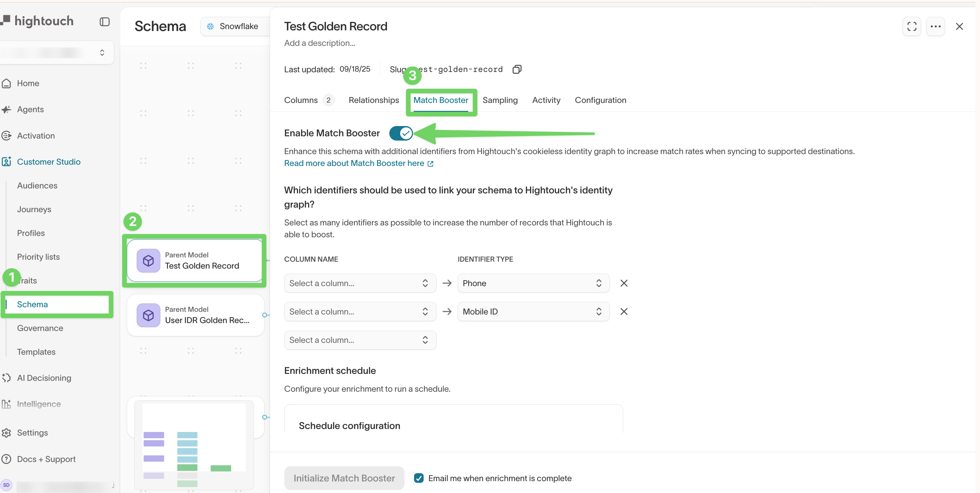Remove the Phone identifier mapping
The width and height of the screenshot is (980, 493).
(623, 283)
